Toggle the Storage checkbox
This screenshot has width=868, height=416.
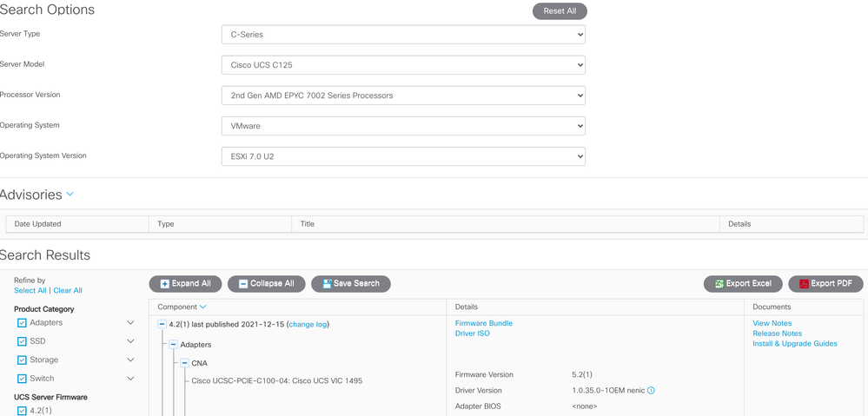22,360
